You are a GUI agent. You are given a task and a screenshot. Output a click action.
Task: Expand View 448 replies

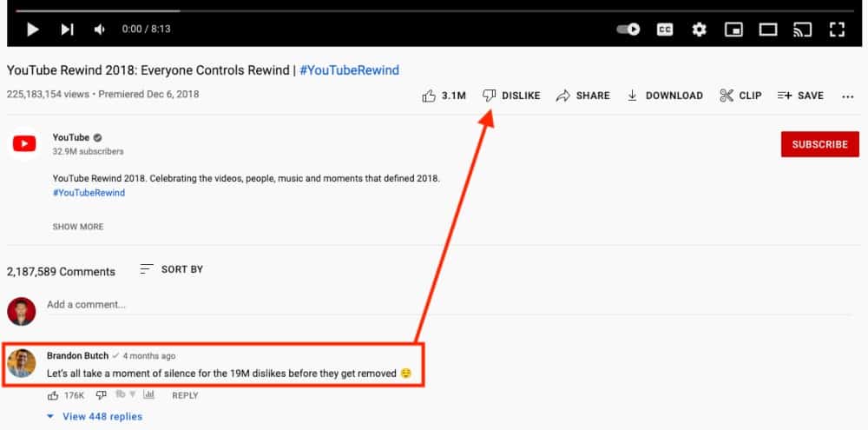click(x=95, y=416)
